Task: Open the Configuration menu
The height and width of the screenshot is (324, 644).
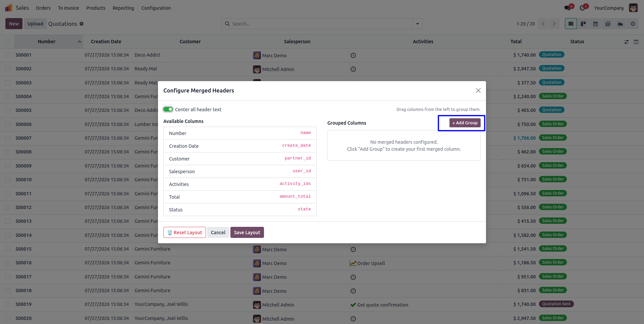Action: [x=156, y=8]
